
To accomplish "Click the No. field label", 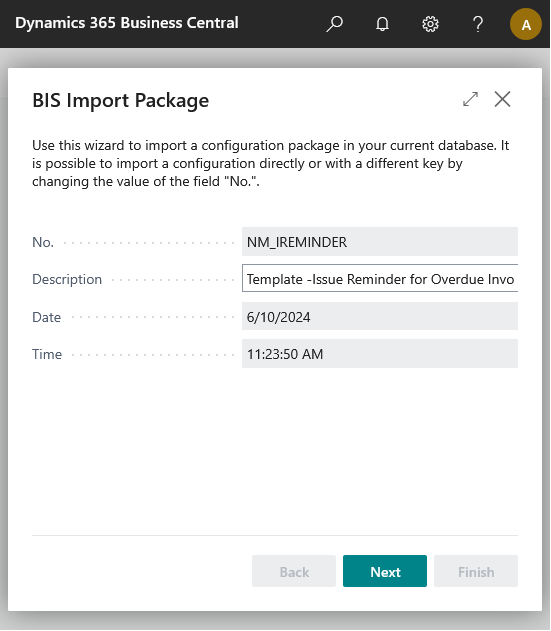I will [x=43, y=242].
